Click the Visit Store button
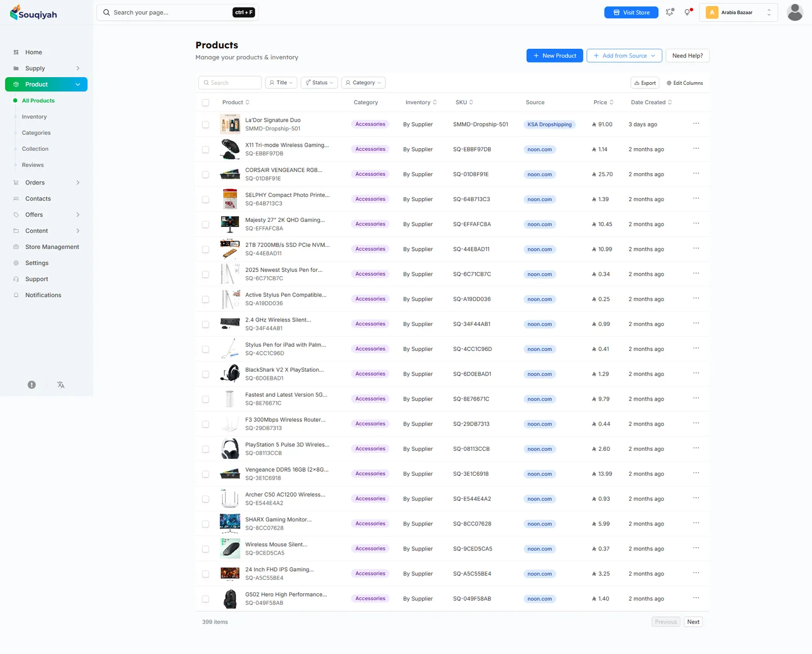Image resolution: width=812 pixels, height=654 pixels. point(631,12)
